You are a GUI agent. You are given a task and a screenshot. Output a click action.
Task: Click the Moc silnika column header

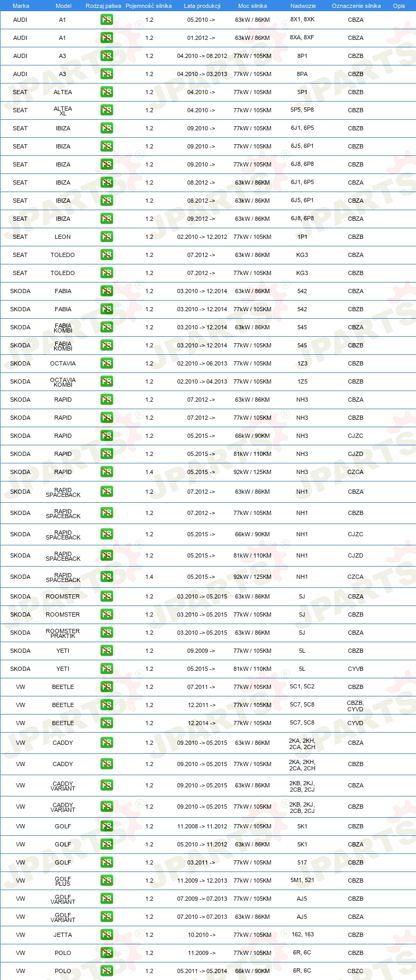253,6
